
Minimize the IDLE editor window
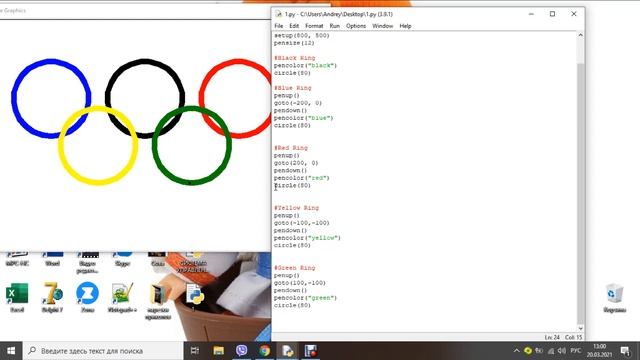[x=531, y=14]
